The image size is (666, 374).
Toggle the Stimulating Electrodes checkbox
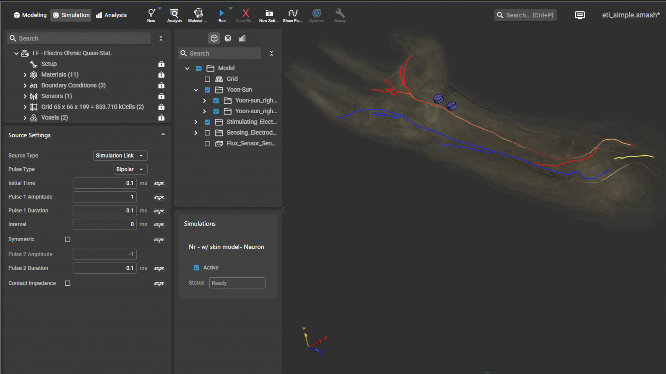[207, 122]
